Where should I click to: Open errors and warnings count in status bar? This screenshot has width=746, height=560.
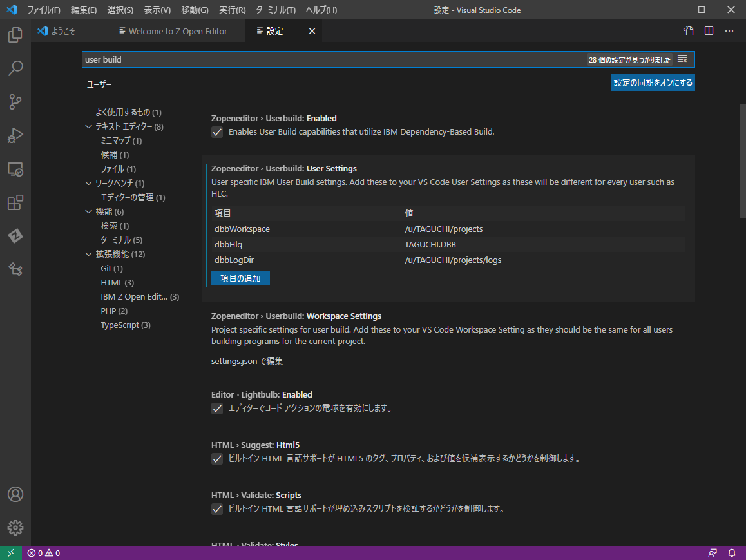[44, 553]
